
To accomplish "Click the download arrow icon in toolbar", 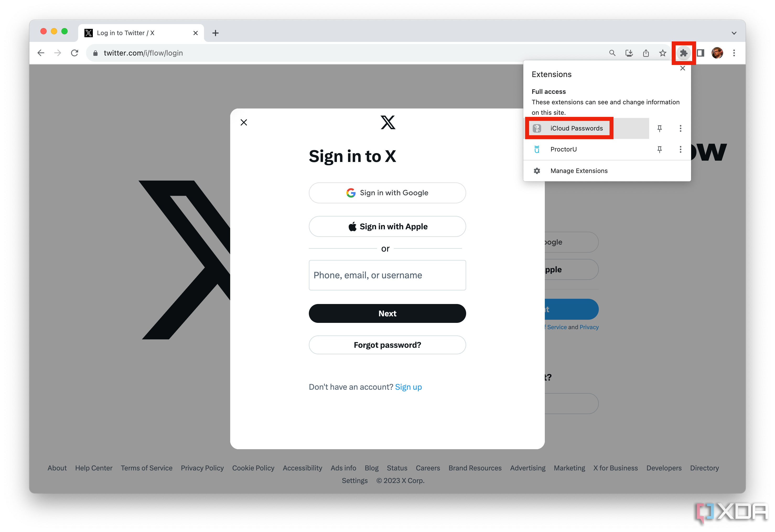I will click(628, 53).
